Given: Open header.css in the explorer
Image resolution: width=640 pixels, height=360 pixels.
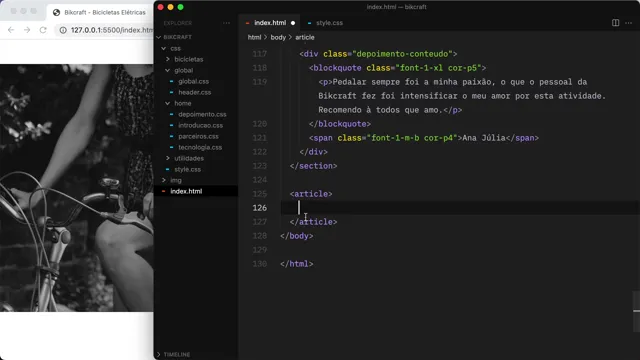Looking at the screenshot, I should pos(195,92).
